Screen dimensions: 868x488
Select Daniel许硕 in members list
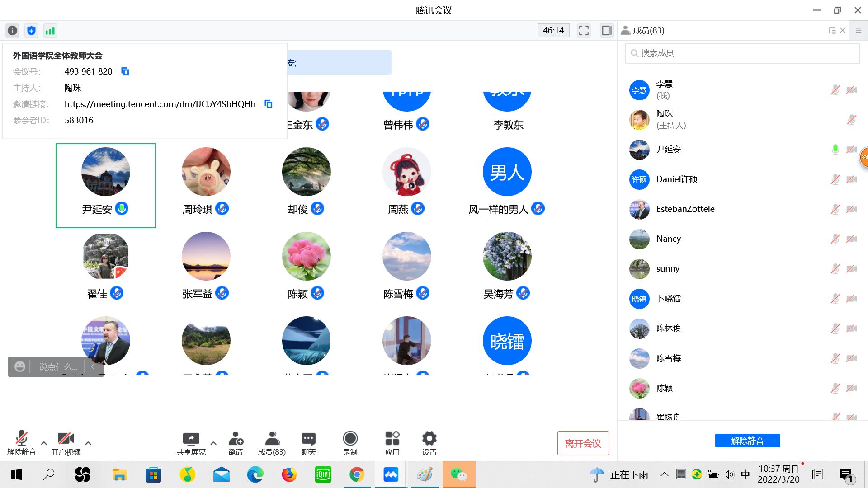[742, 179]
